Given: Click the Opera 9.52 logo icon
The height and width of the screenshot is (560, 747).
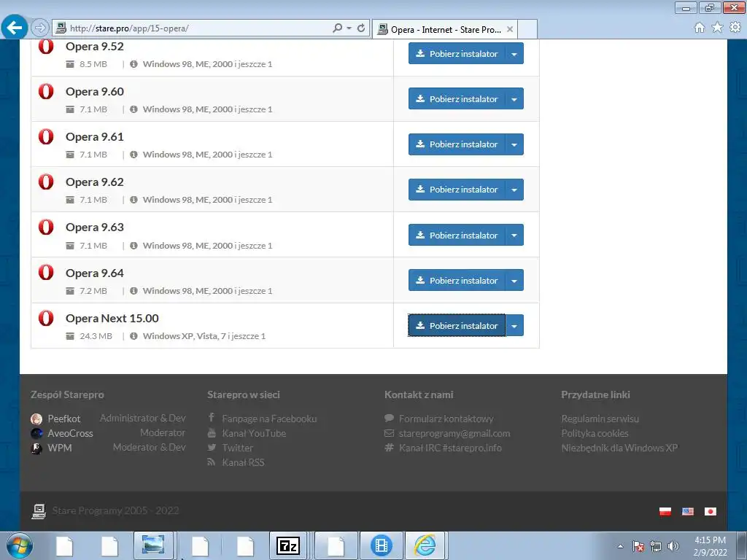Looking at the screenshot, I should [46, 46].
